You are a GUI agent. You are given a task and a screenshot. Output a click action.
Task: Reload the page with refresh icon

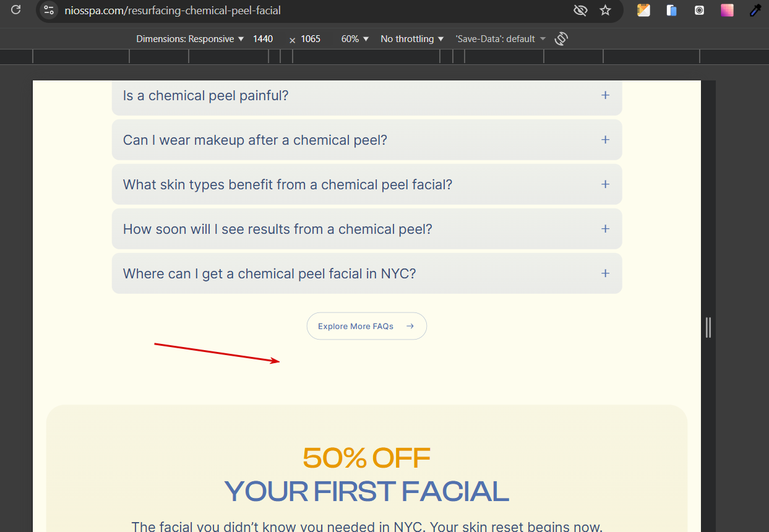16,10
